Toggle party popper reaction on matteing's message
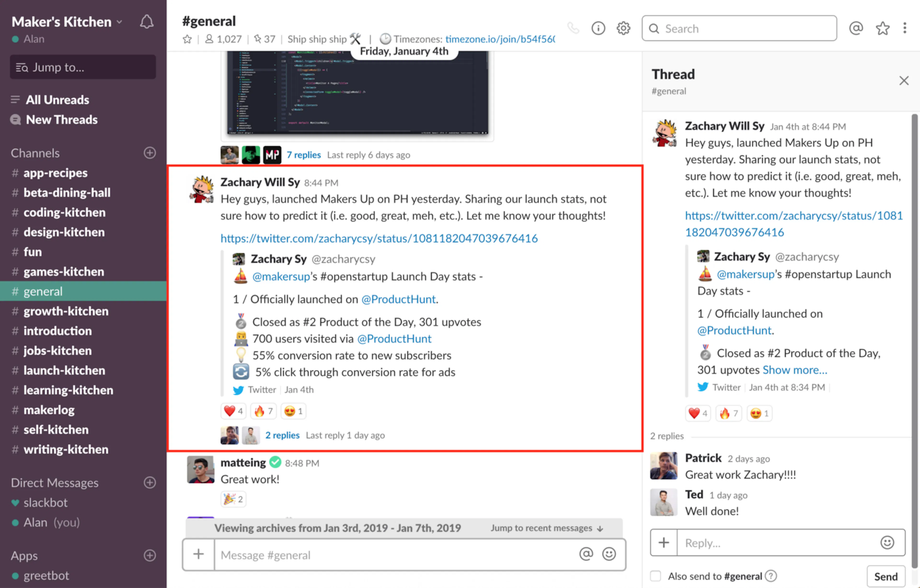Viewport: 920px width, 588px height. (x=233, y=499)
